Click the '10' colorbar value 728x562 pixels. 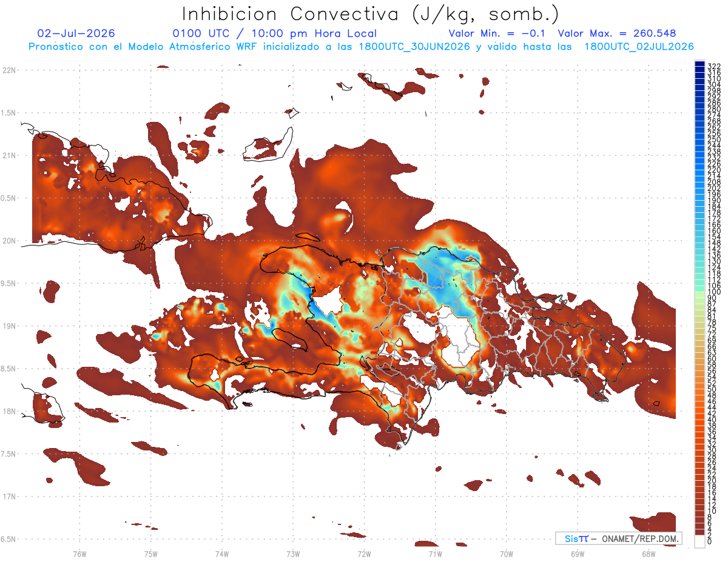click(x=712, y=511)
